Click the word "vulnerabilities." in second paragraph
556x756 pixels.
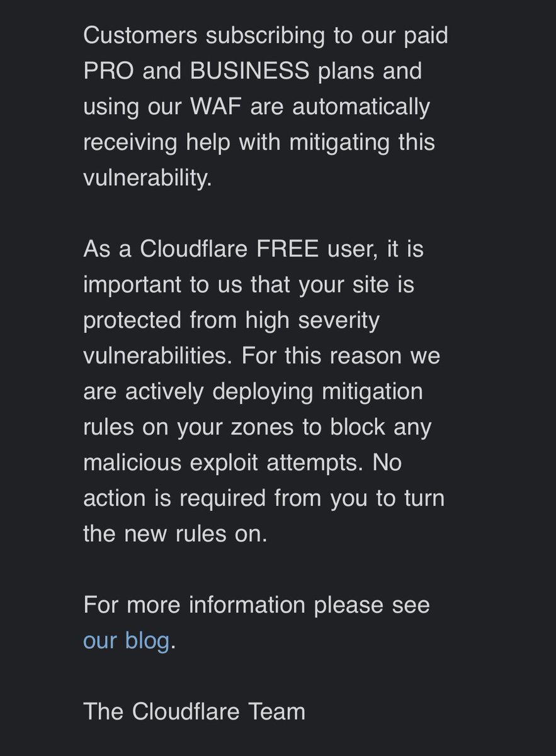click(x=158, y=356)
